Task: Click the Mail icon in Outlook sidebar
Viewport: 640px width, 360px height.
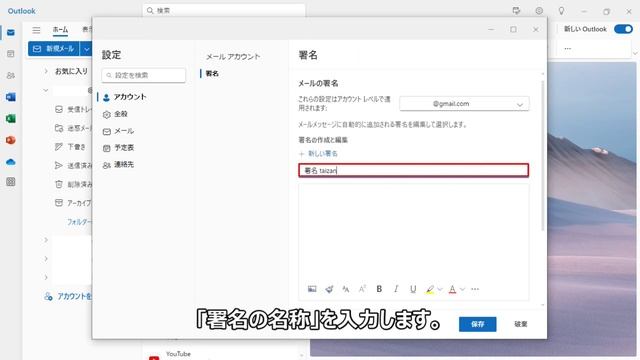Action: (x=11, y=32)
